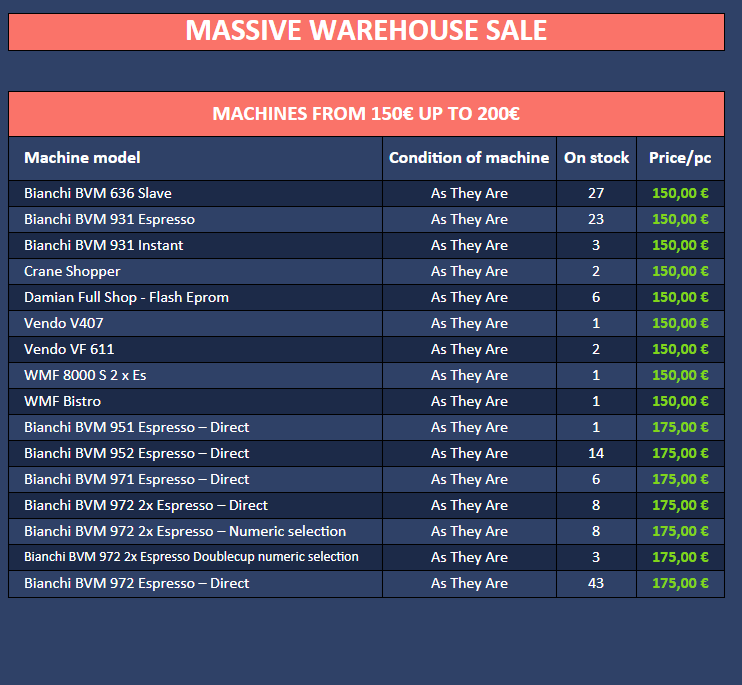Click As They Are in the Vendo VF 611 row

point(469,350)
